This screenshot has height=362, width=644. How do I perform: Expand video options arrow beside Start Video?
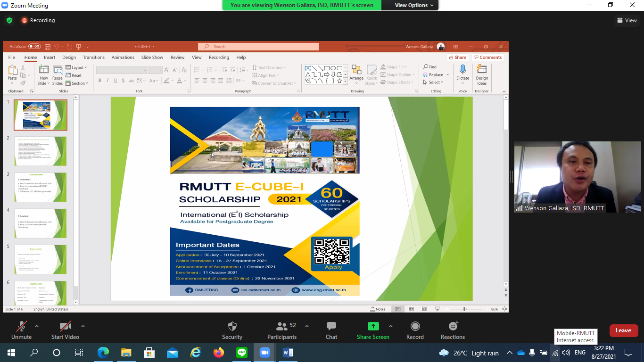[83, 326]
